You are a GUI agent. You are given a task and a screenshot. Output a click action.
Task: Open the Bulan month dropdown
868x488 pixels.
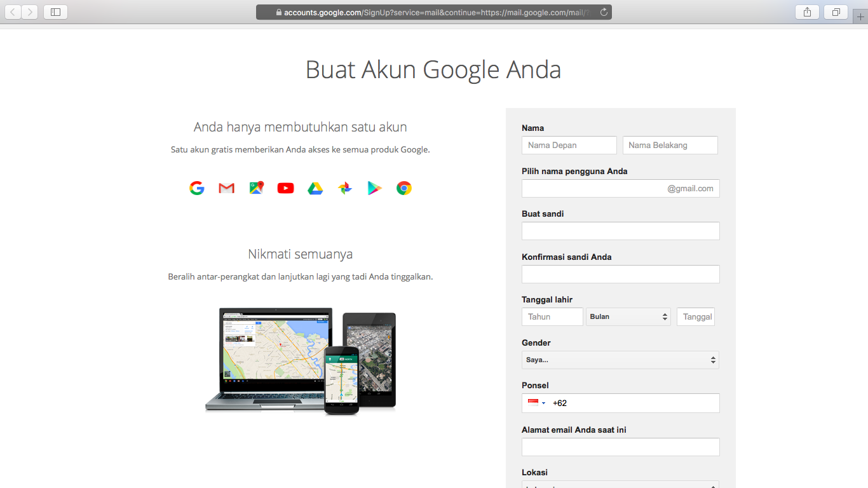[x=628, y=316]
